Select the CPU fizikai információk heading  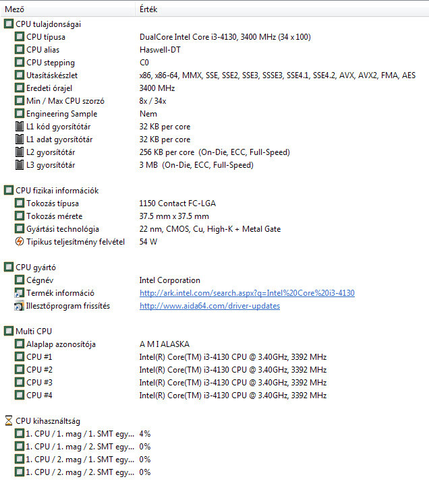click(x=57, y=190)
